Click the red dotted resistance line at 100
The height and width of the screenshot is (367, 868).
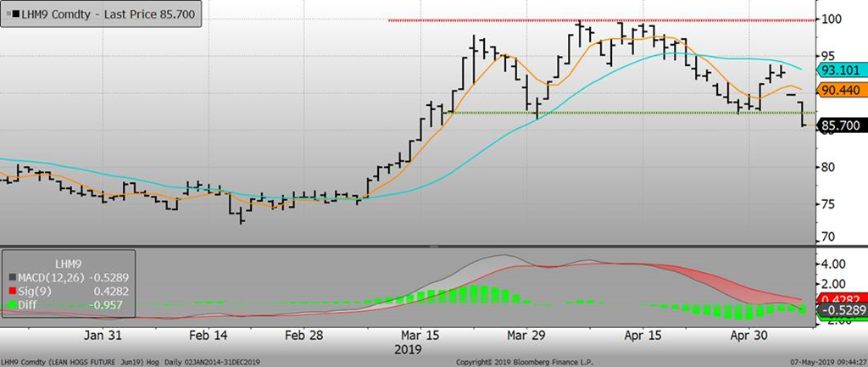[x=593, y=19]
